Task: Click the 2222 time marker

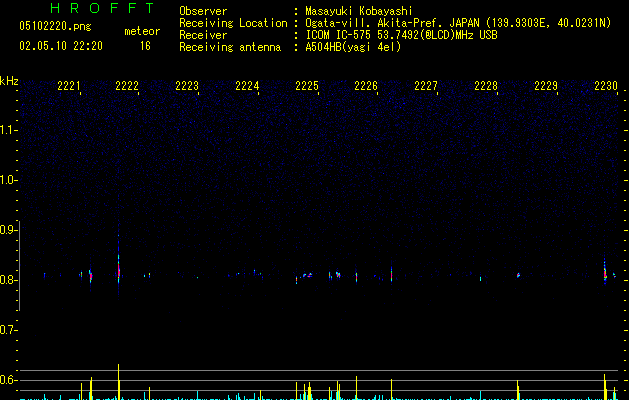Action: 127,86
